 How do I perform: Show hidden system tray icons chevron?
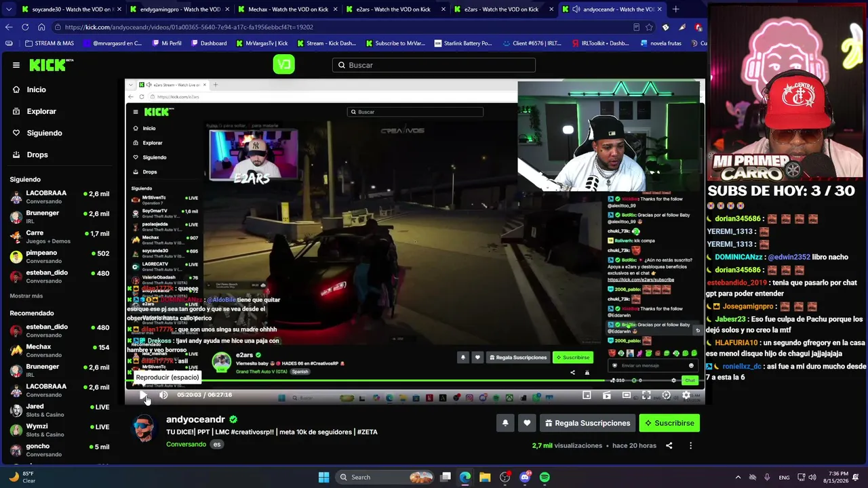(x=738, y=477)
